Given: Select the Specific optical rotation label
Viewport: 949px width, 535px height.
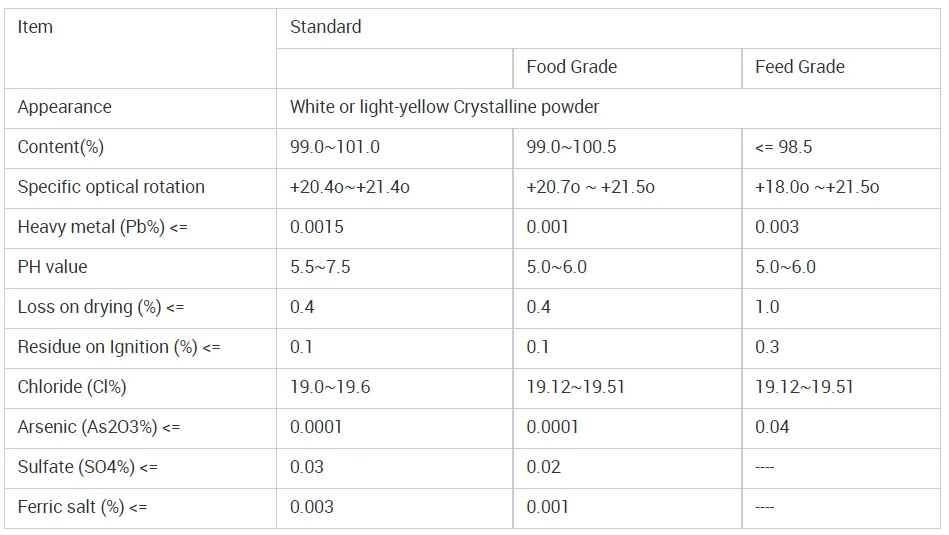Looking at the screenshot, I should pos(140,188).
